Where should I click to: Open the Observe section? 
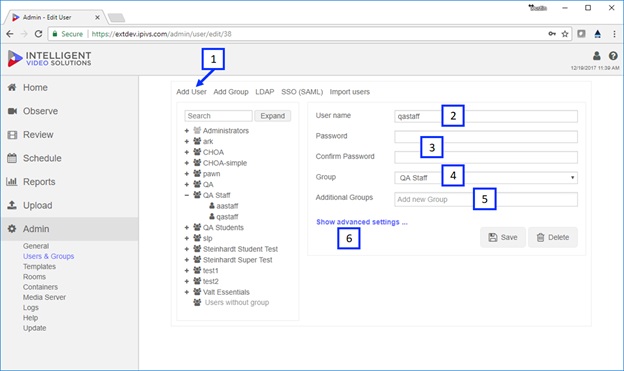click(x=40, y=111)
